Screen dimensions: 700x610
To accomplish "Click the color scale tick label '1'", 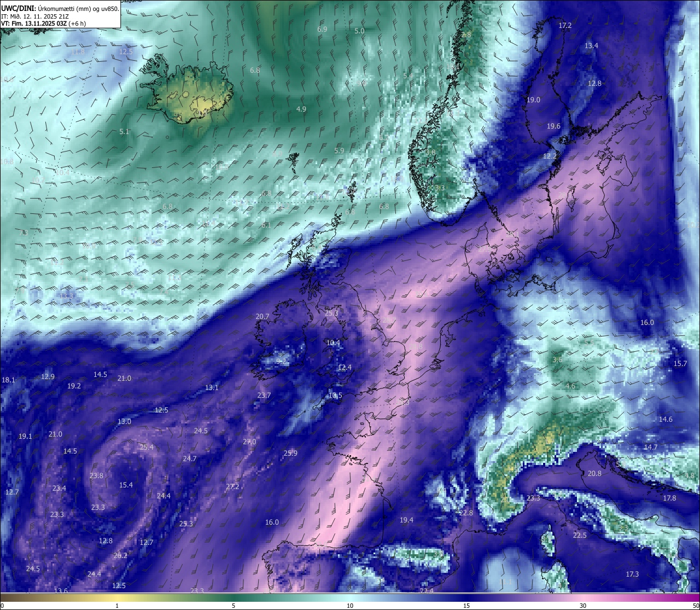I will point(117,606).
